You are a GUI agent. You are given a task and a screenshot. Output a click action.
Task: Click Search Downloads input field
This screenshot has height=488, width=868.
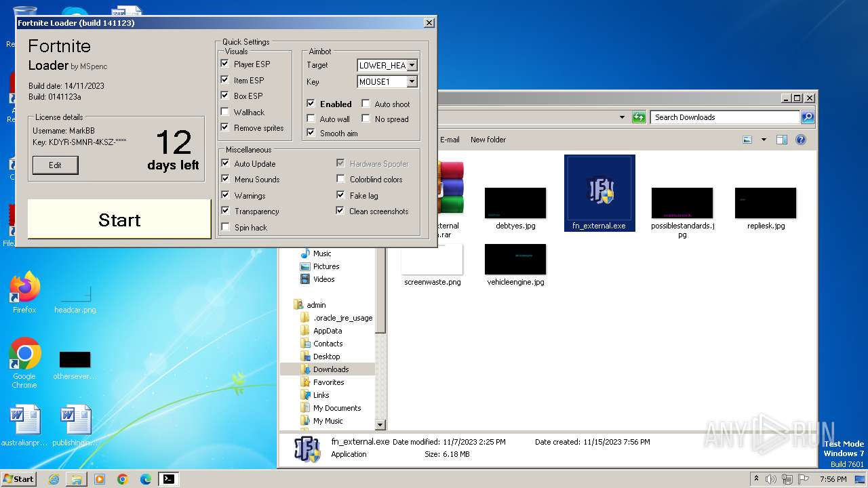click(724, 117)
